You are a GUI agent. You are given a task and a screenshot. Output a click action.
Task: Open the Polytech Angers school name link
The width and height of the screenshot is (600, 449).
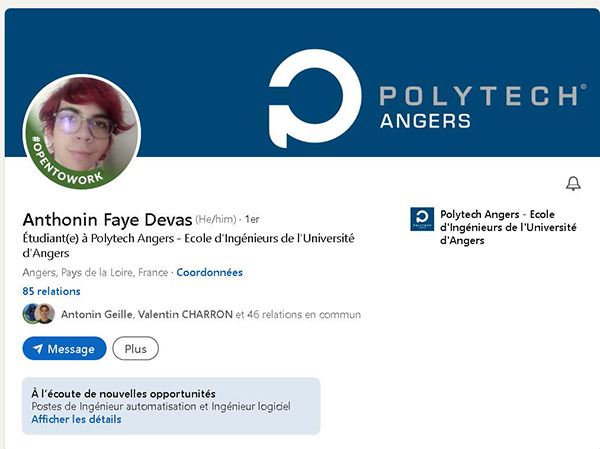click(508, 227)
